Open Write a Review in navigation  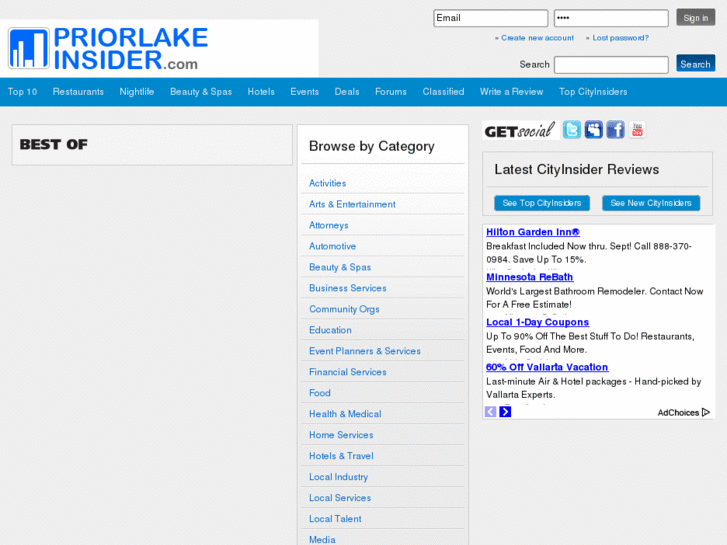click(511, 92)
